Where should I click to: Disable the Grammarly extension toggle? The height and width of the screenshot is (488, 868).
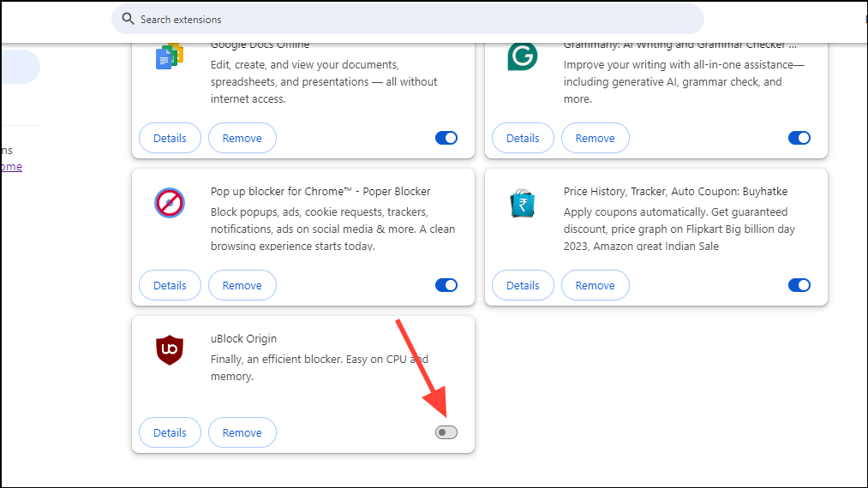pyautogui.click(x=799, y=138)
